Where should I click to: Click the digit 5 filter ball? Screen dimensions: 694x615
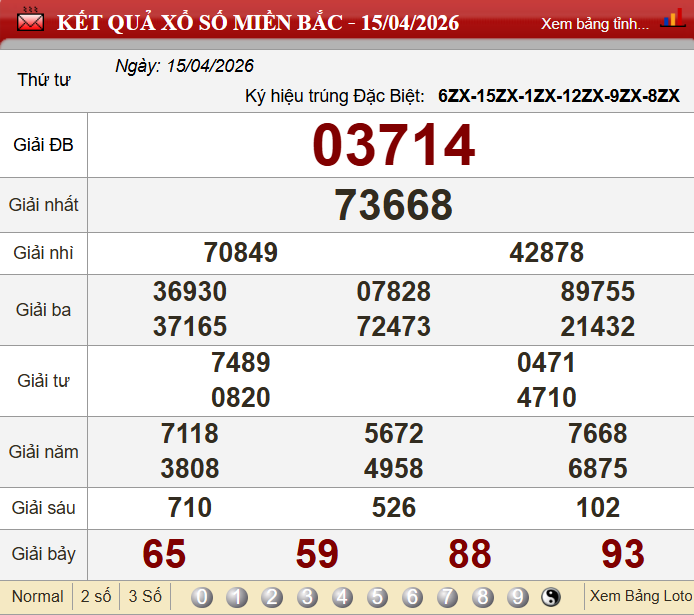[377, 597]
